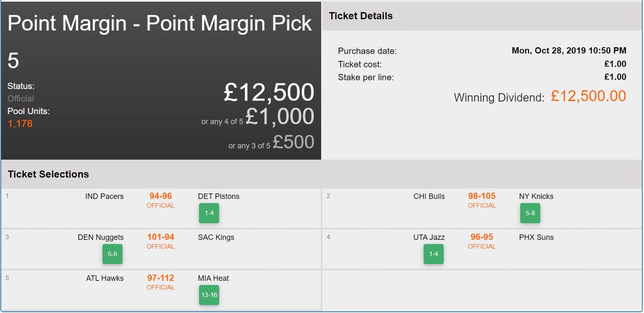Select the ATL Hawks team name
The height and width of the screenshot is (313, 644).
pyautogui.click(x=105, y=278)
